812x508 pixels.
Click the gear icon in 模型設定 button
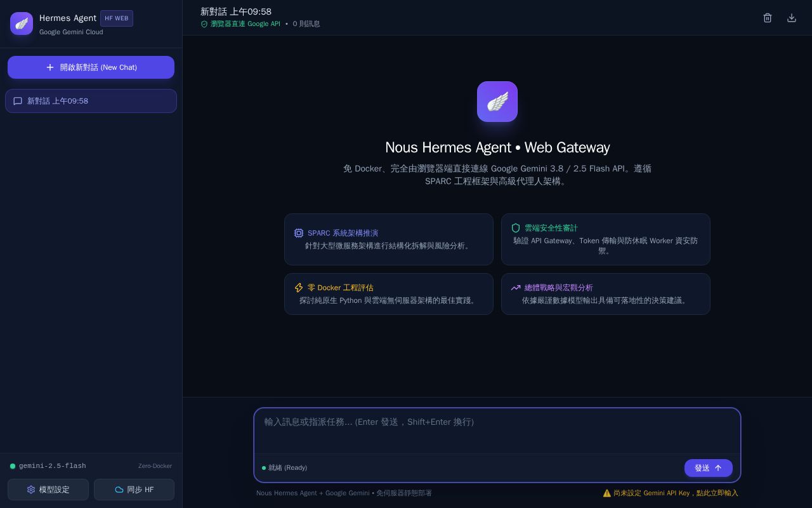tap(31, 490)
